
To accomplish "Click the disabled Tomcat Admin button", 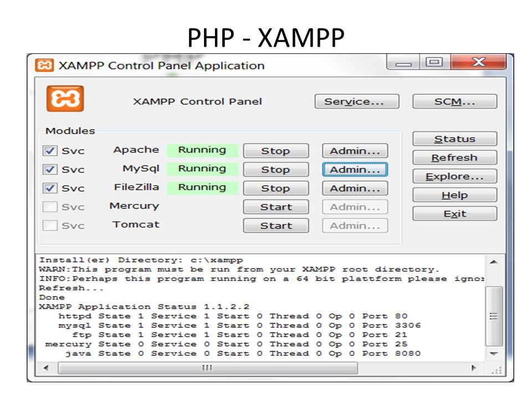I will tap(355, 226).
